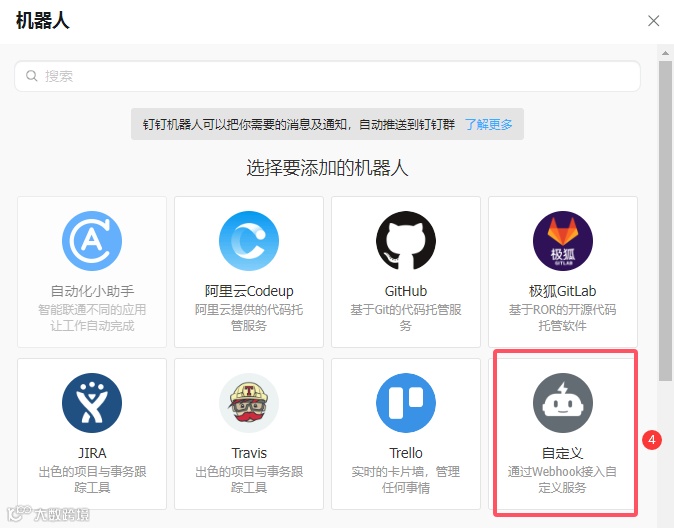The image size is (674, 528).
Task: Pick the 极狐GitLab fox icon
Action: (563, 241)
